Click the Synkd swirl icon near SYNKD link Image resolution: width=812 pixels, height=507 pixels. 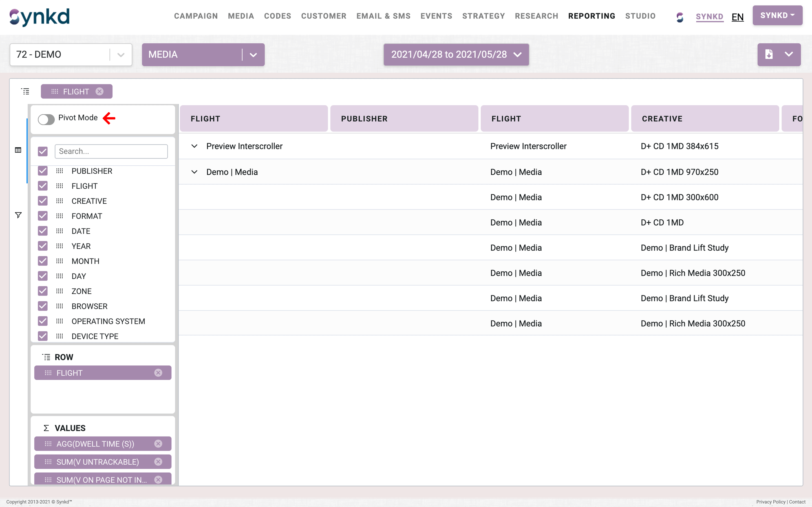click(680, 17)
